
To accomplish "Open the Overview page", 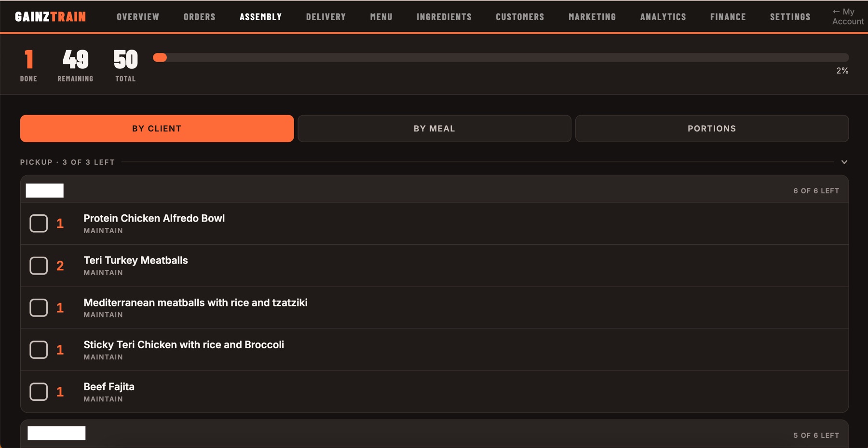I will tap(138, 17).
